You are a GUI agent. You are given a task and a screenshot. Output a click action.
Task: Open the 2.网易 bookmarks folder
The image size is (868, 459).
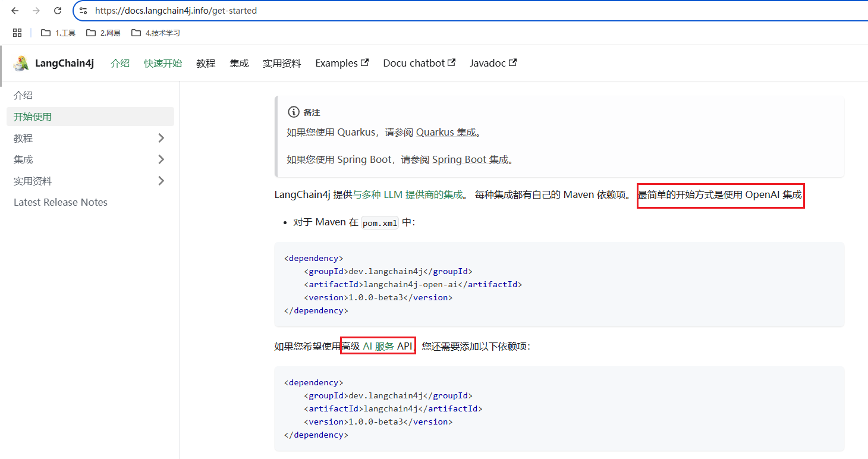[103, 33]
